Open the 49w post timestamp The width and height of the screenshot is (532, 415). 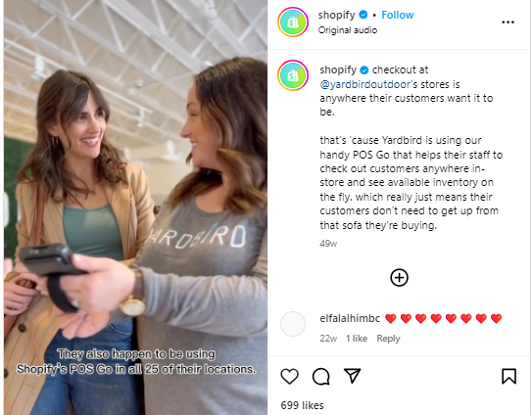[x=328, y=244]
